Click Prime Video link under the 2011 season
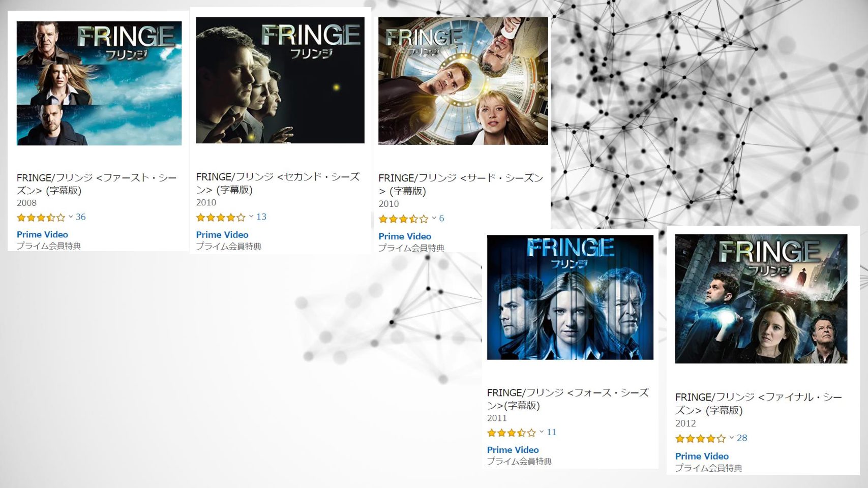868x488 pixels. 513,450
